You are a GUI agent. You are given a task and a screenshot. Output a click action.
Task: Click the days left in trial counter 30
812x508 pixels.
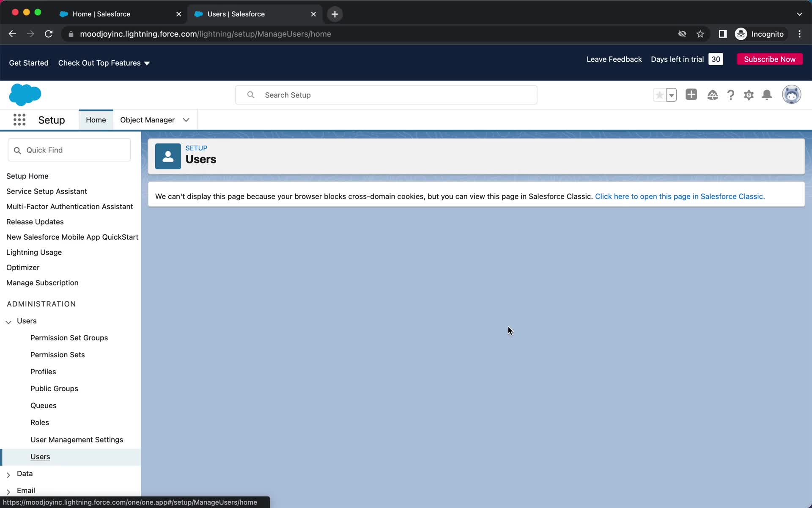716,59
